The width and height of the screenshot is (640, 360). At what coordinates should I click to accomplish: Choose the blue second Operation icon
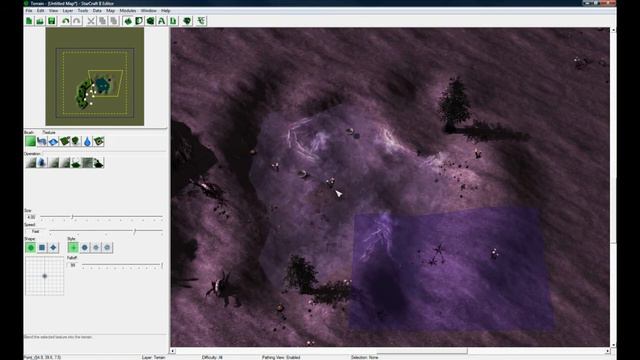coord(42,162)
